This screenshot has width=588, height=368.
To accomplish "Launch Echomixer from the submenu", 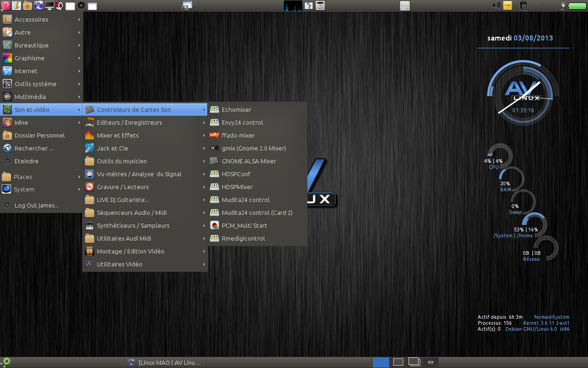I will tap(236, 109).
